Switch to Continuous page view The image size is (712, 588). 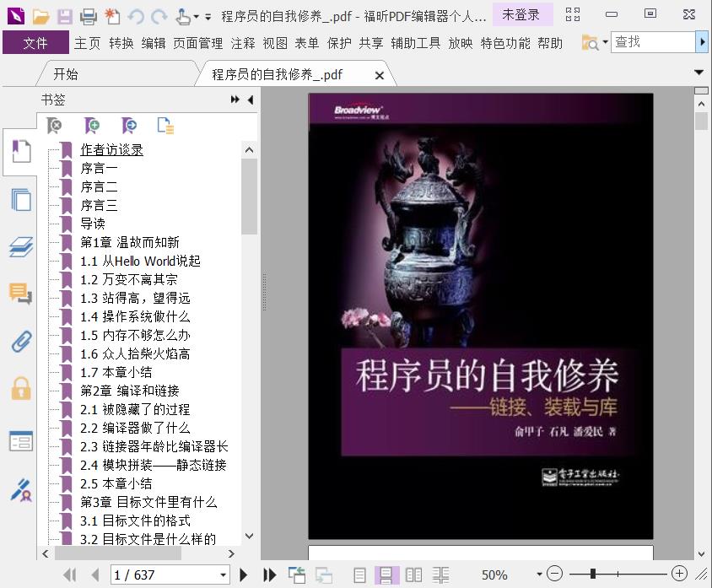pyautogui.click(x=386, y=575)
